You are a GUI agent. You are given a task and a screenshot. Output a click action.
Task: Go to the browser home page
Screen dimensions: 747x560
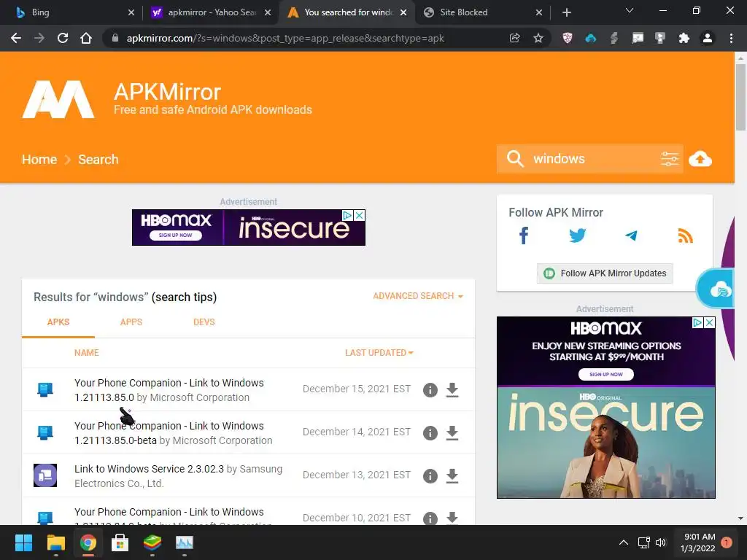[x=86, y=38]
